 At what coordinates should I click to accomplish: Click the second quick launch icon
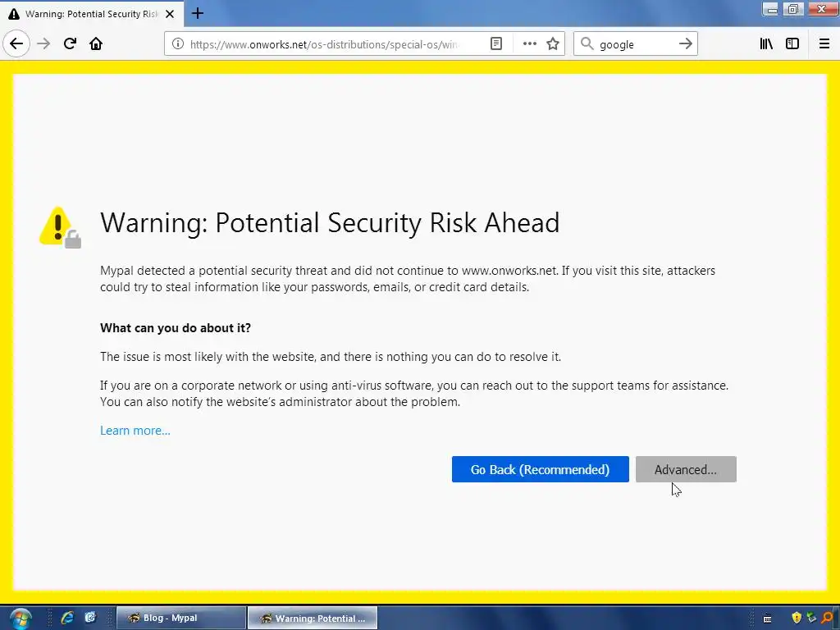coord(90,618)
